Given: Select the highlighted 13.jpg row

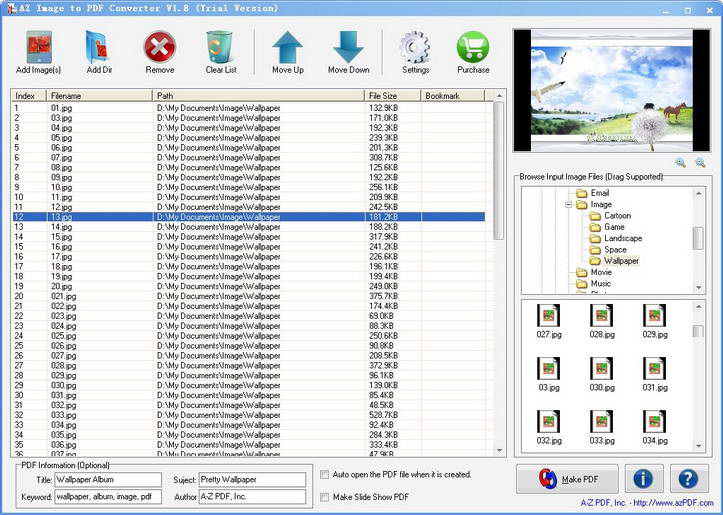Looking at the screenshot, I should coord(248,217).
